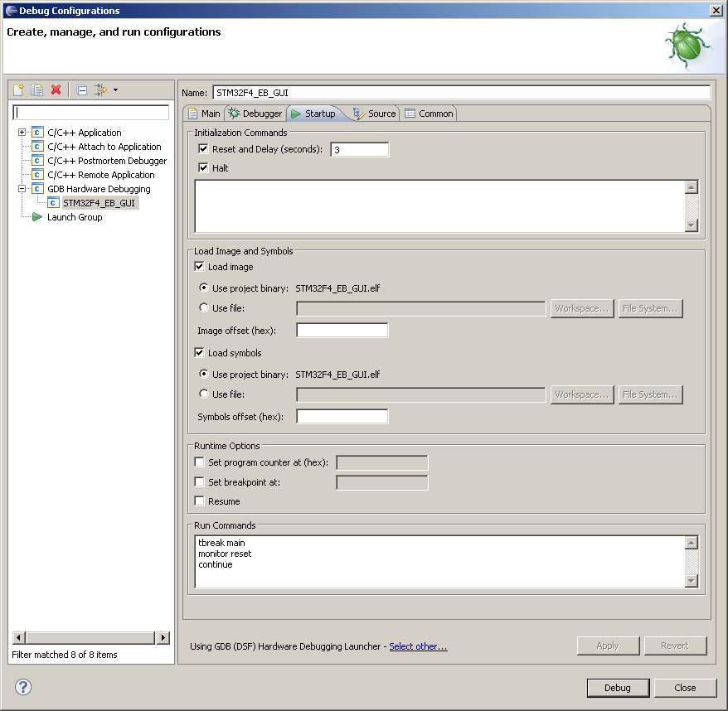This screenshot has width=728, height=711.
Task: Open the Startup tab
Action: [314, 114]
